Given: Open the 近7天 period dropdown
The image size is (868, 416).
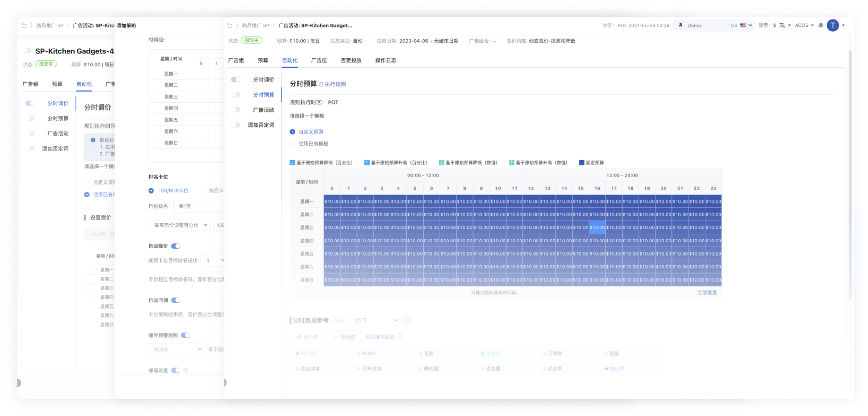Looking at the screenshot, I should click(x=375, y=320).
